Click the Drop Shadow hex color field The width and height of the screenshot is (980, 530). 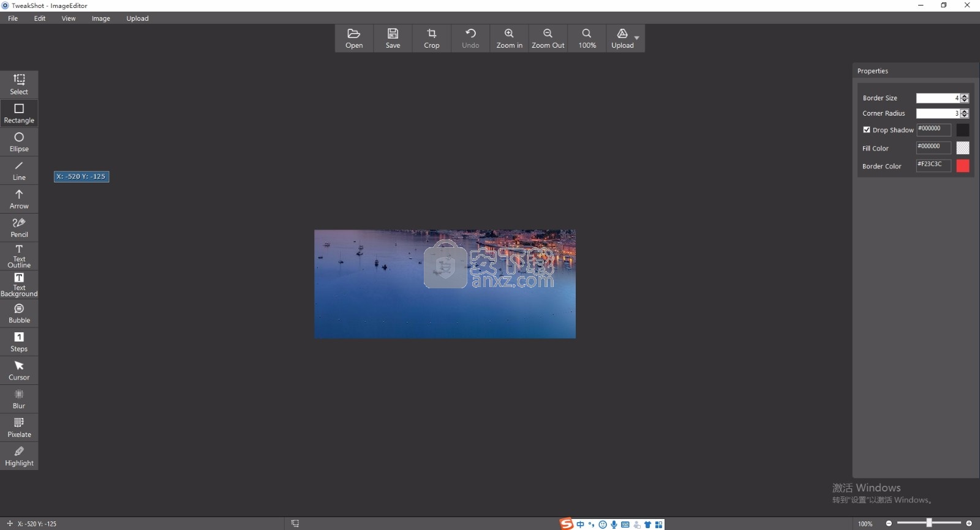pos(933,129)
